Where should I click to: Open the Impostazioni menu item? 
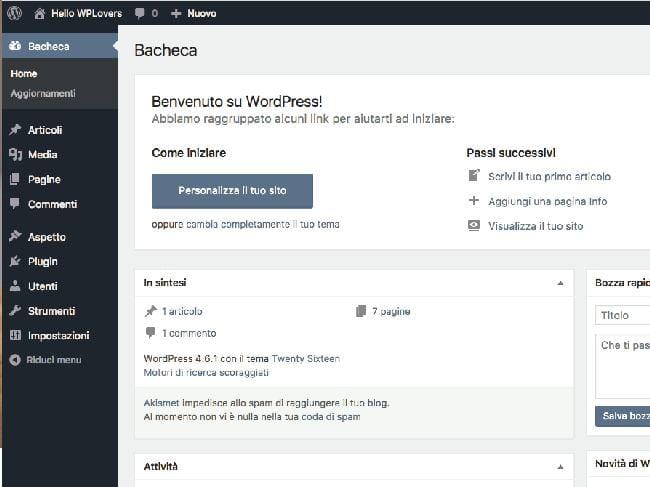(x=59, y=335)
